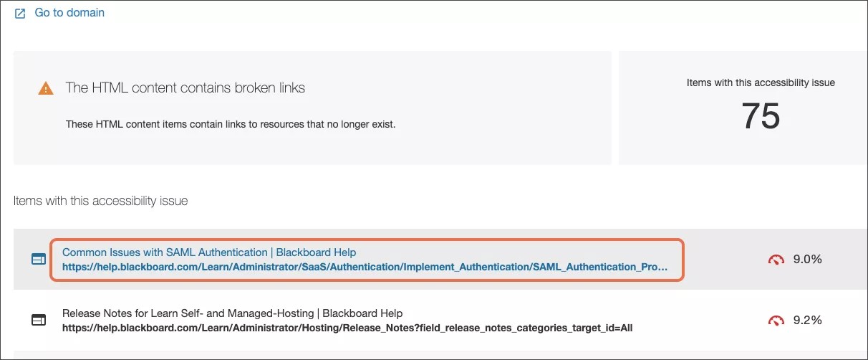Click the Release_Notes help.blackboard.com URL
Screen dimensions: 868x360
pos(347,328)
